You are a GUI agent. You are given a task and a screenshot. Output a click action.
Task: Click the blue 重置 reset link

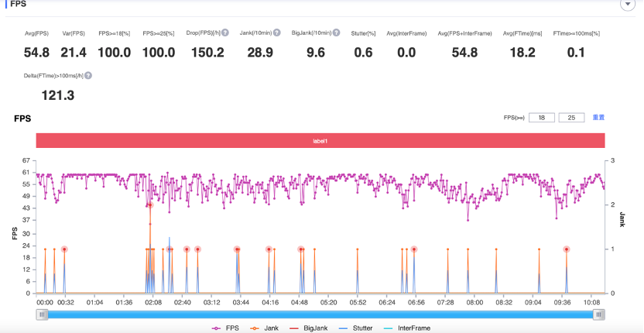[598, 118]
